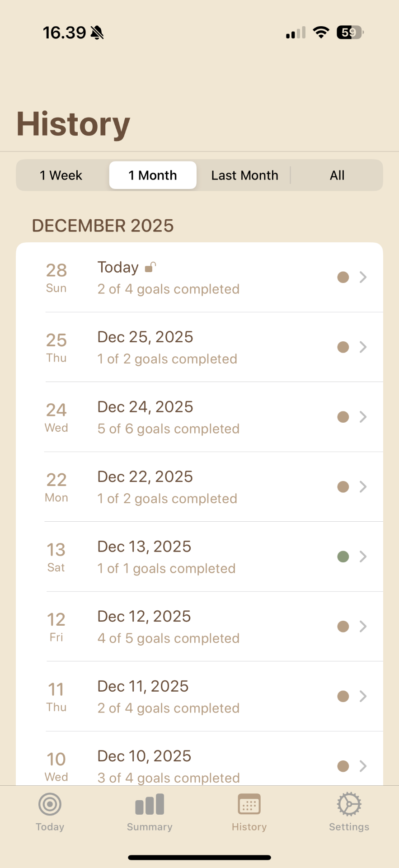Select the 1 Month tab
The width and height of the screenshot is (399, 868).
pyautogui.click(x=153, y=175)
